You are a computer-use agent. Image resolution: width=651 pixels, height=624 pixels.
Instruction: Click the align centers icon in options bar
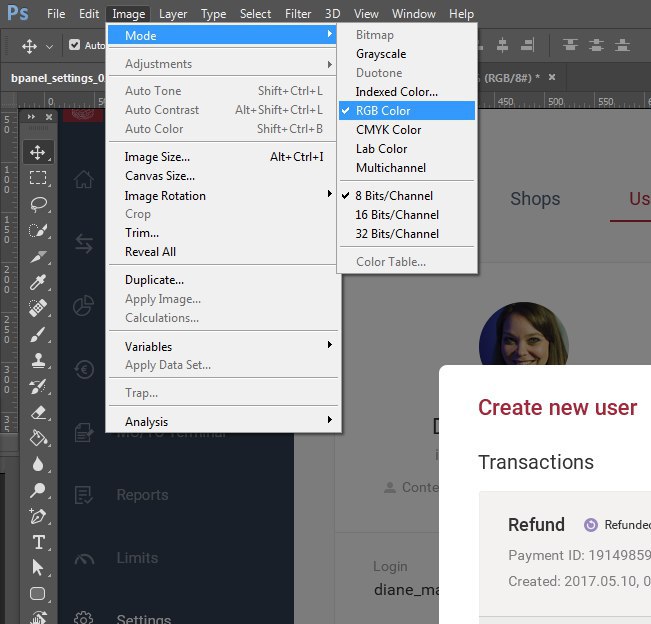pos(502,45)
